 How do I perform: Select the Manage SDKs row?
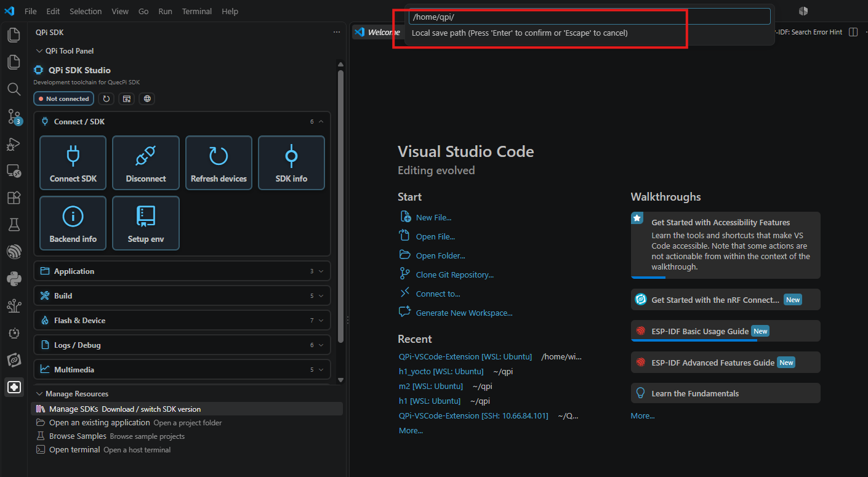[x=187, y=409]
